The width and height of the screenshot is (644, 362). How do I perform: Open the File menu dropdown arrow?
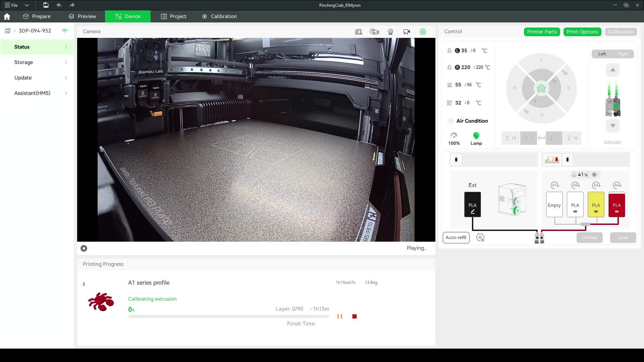tap(27, 5)
